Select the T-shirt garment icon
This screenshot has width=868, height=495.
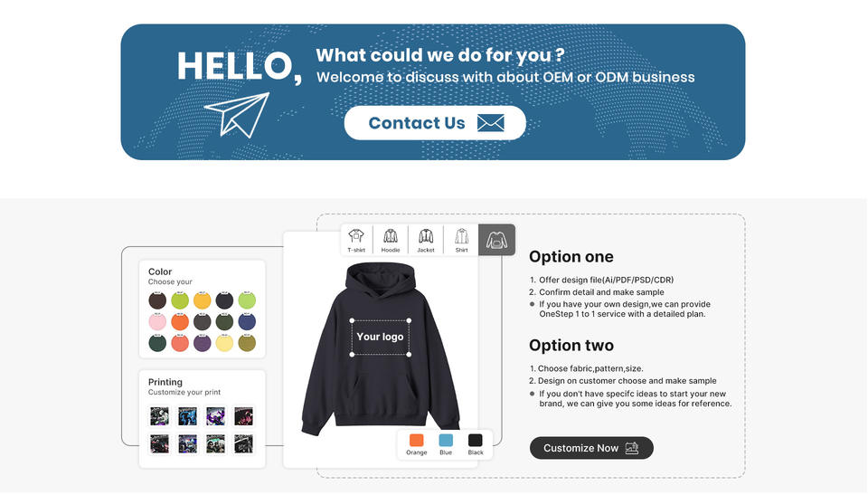click(356, 240)
